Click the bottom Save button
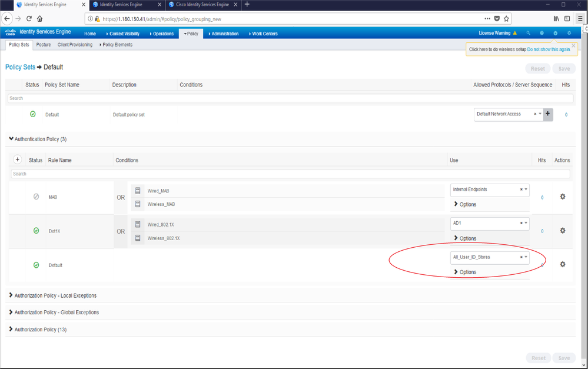Image resolution: width=588 pixels, height=369 pixels. tap(564, 358)
